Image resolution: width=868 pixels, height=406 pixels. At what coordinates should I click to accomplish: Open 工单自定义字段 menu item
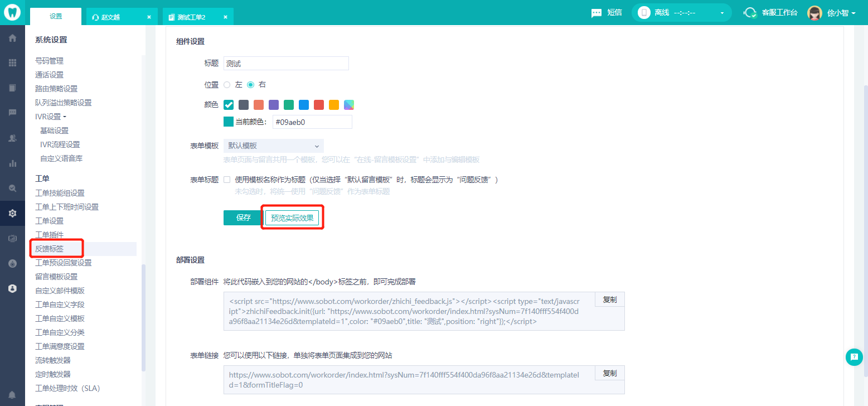[60, 304]
